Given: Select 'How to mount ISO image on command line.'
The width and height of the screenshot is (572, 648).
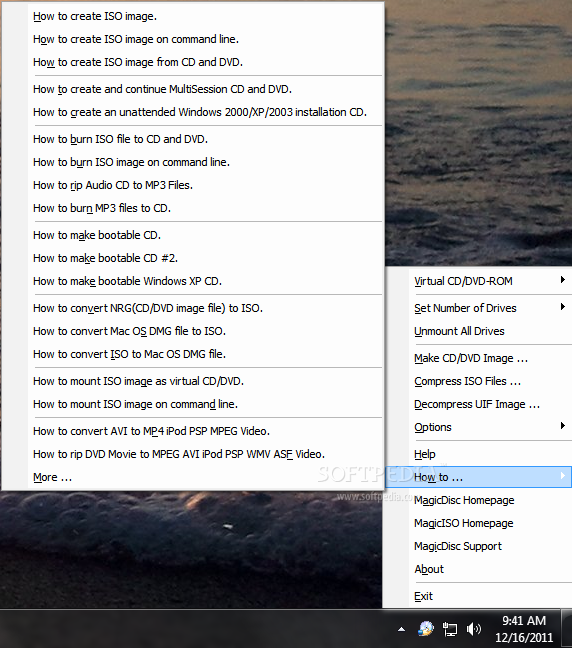Looking at the screenshot, I should click(193, 404).
